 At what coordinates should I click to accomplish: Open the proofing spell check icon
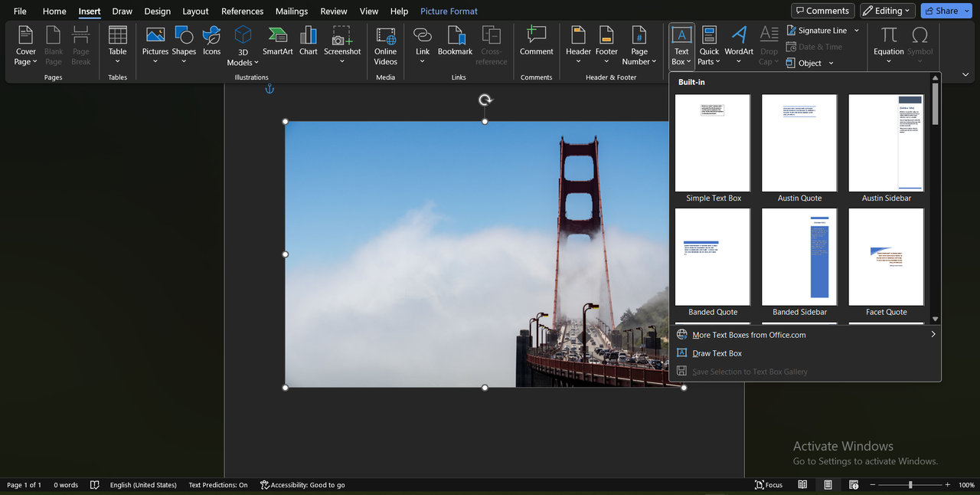(94, 485)
